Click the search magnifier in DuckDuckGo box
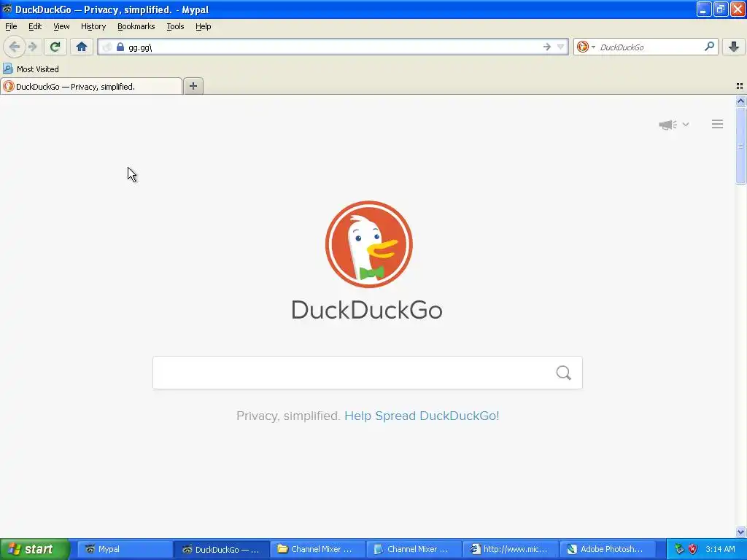The height and width of the screenshot is (560, 747). [564, 373]
